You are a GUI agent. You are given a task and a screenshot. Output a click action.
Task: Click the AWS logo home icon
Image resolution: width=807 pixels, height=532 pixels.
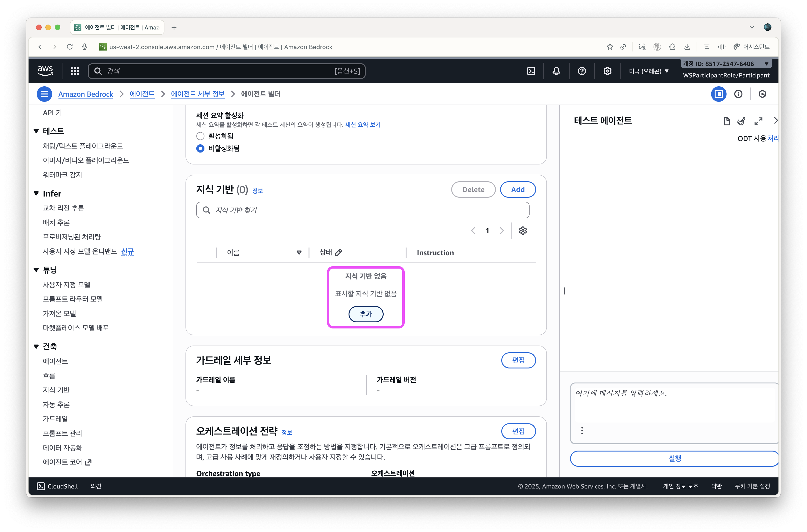(x=45, y=71)
